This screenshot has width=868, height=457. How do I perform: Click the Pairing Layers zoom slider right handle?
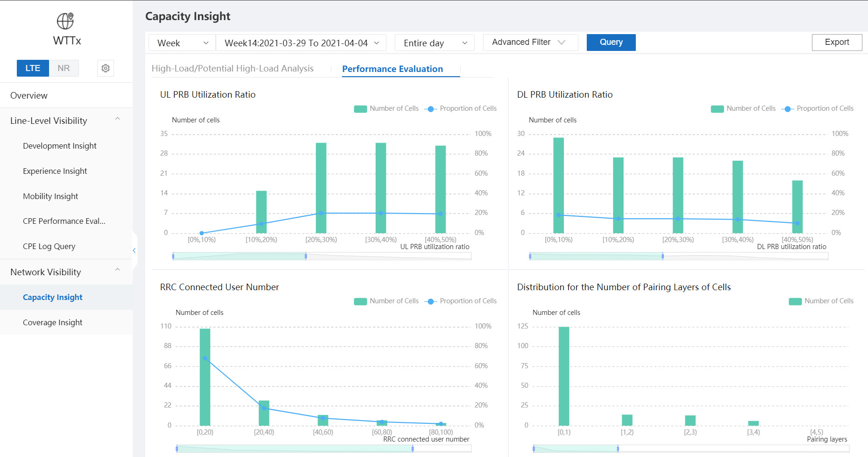pyautogui.click(x=618, y=449)
